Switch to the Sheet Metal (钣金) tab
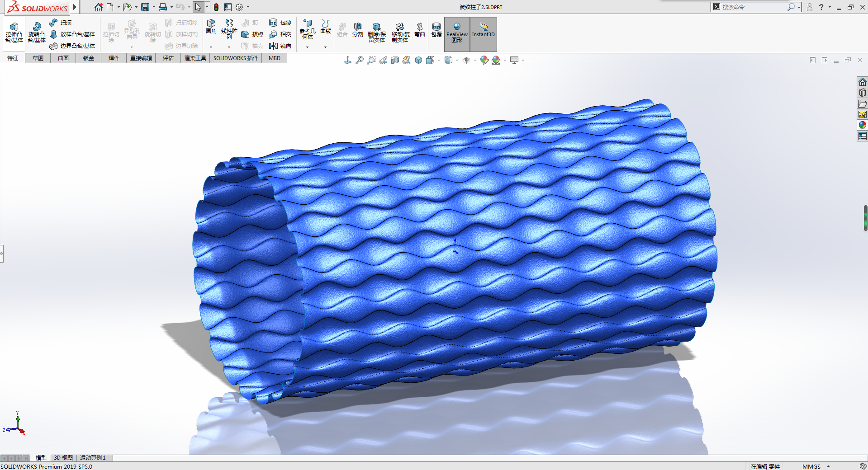This screenshot has height=470, width=868. pos(89,58)
